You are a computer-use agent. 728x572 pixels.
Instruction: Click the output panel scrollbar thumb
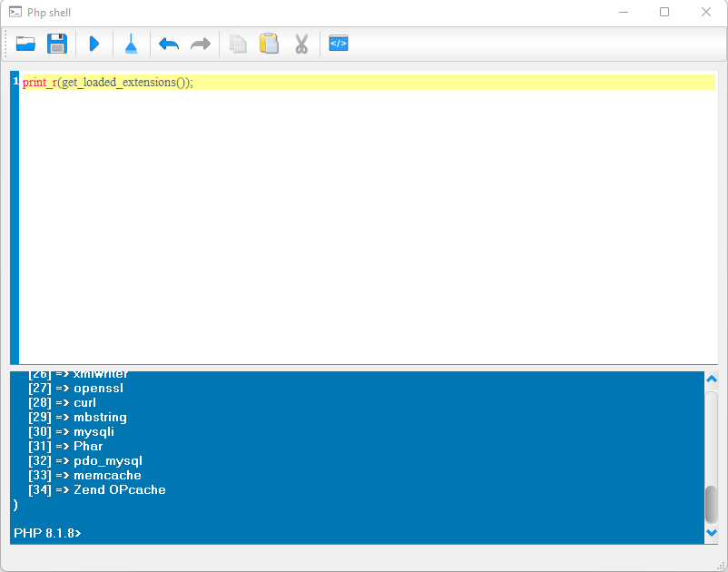pyautogui.click(x=712, y=504)
